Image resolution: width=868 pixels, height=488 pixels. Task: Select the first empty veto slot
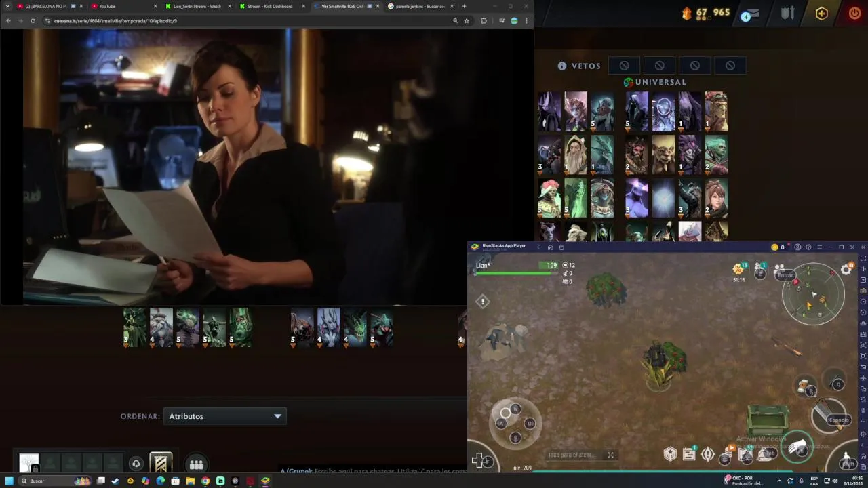coord(624,66)
